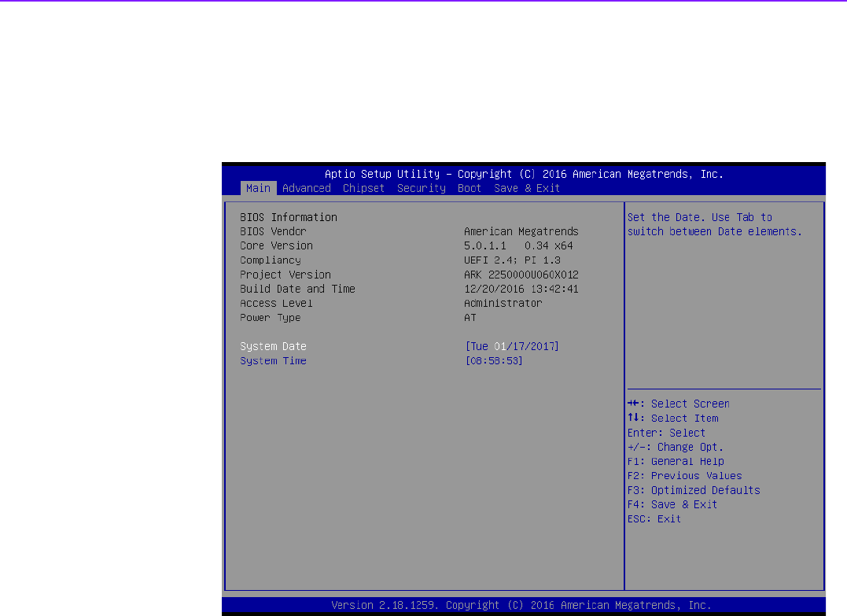The image size is (847, 616).
Task: Click the 12/20/2016 13:42:41 build value
Action: pos(521,289)
